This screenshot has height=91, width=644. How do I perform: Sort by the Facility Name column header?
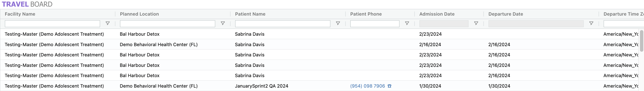(x=20, y=14)
